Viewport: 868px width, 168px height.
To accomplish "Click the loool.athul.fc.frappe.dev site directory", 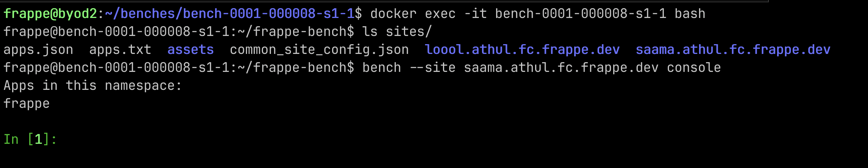I will click(x=522, y=50).
